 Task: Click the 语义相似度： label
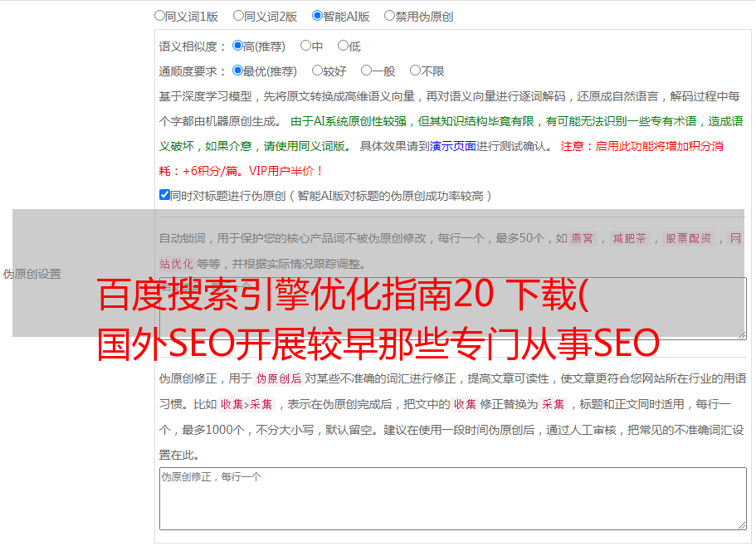pos(193,46)
